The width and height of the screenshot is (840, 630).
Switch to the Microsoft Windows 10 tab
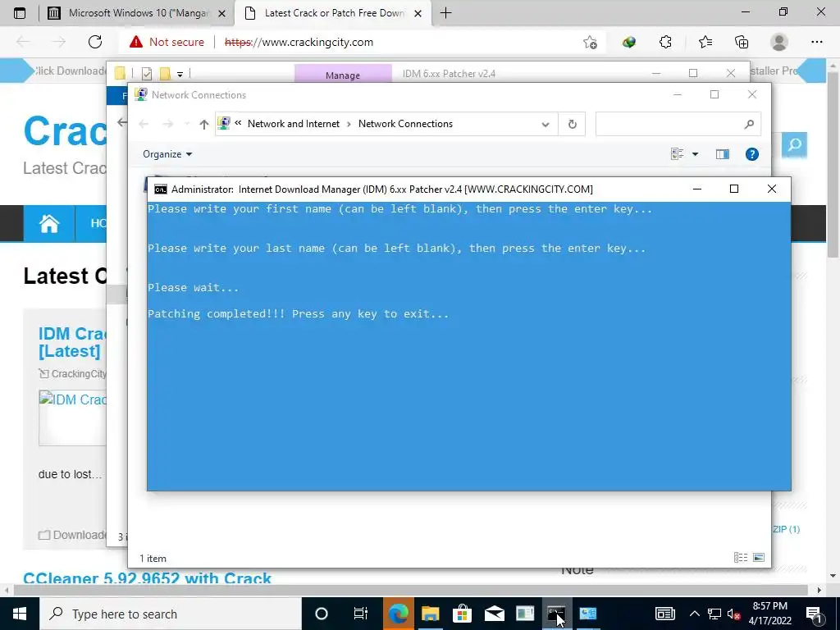tap(135, 13)
